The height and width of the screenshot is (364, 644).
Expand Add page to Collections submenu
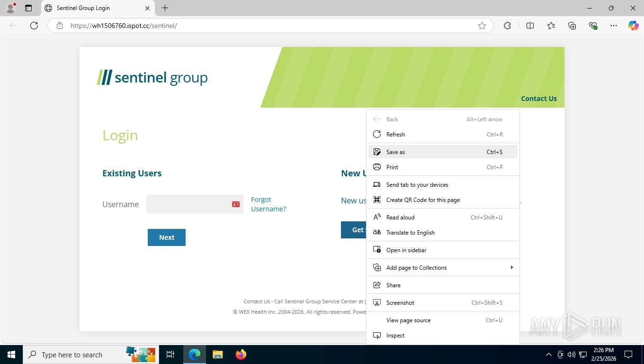[443, 268]
